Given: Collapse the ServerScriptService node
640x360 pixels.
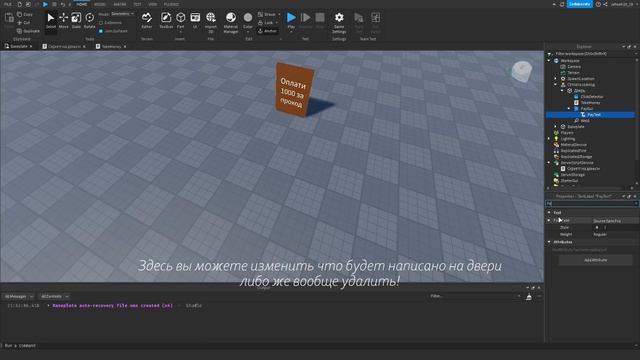Looking at the screenshot, I should pos(549,162).
